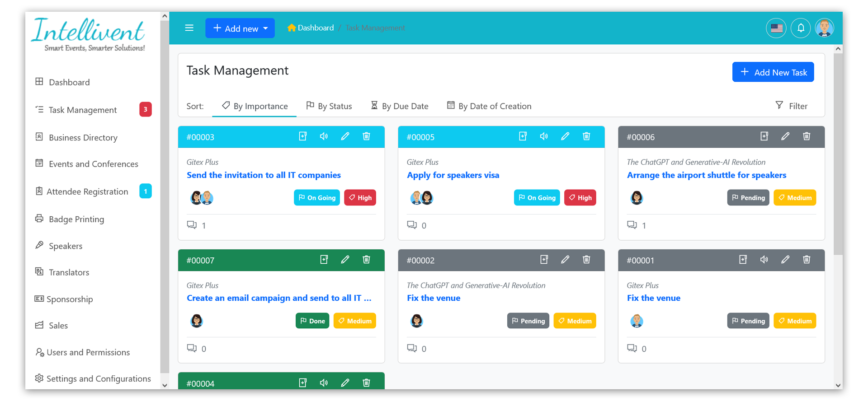Image resolution: width=868 pixels, height=401 pixels.
Task: Open 'Send the invitation to all IT companies' task
Action: pos(264,175)
